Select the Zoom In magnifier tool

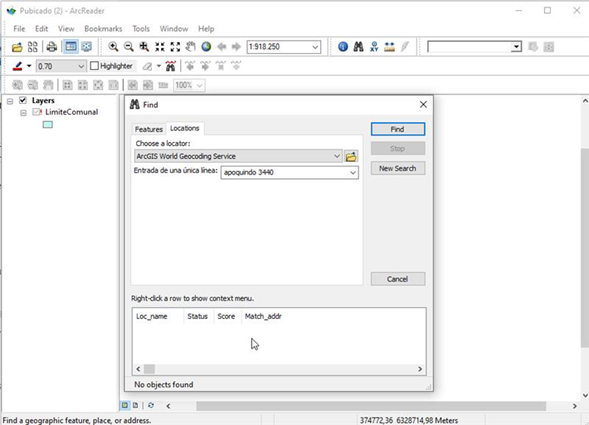pos(113,47)
